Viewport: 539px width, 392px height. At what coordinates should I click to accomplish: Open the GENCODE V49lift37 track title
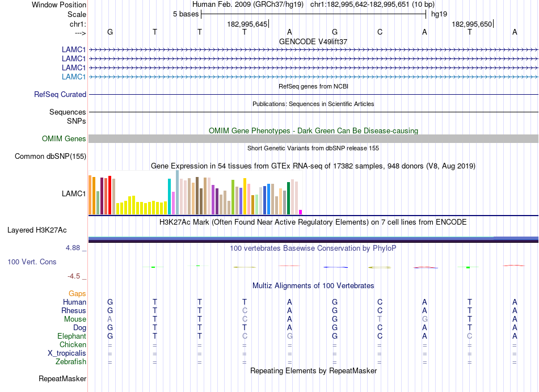[x=313, y=41]
